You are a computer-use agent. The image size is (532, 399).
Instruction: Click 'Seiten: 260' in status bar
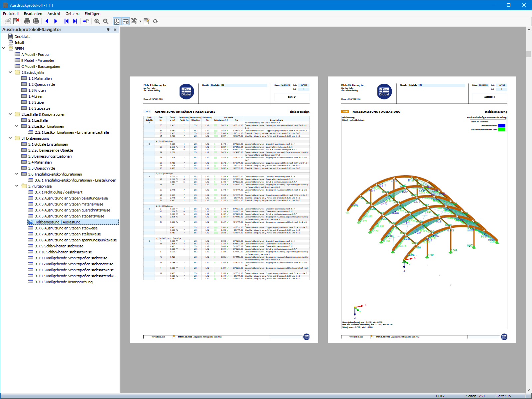(x=475, y=396)
